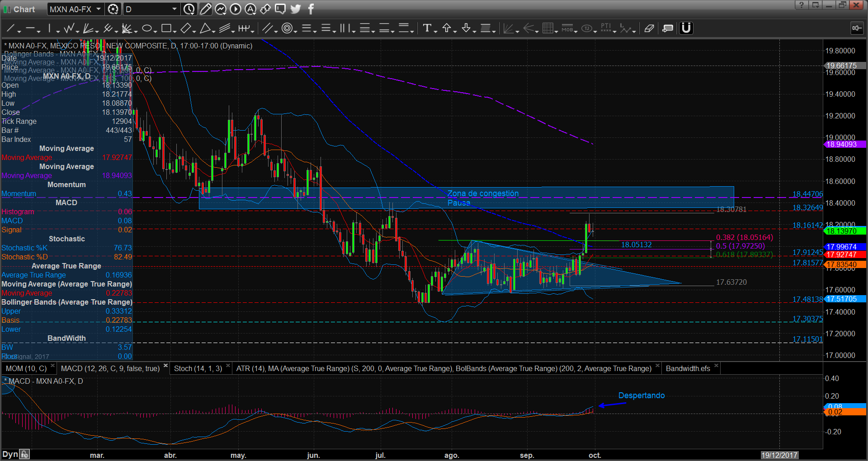Select the parallel channel lines tool
This screenshot has height=461, width=868.
click(225, 28)
